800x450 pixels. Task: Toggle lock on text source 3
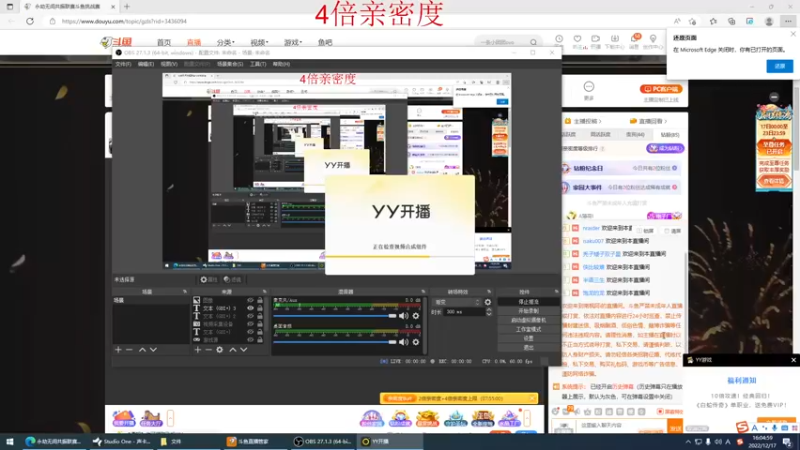tap(260, 308)
